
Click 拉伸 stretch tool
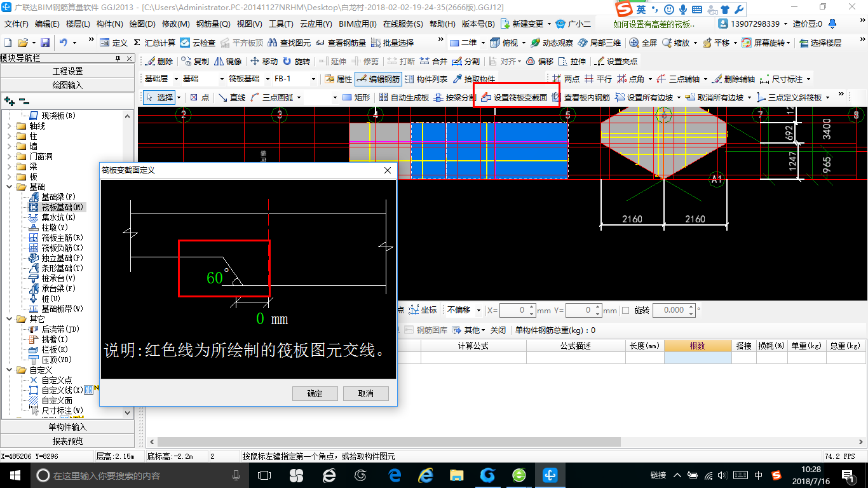click(572, 62)
